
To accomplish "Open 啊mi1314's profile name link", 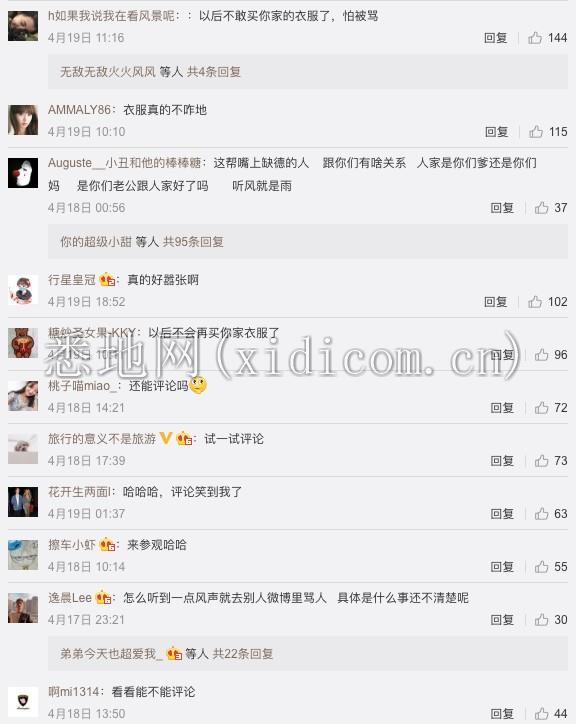I will point(73,692).
